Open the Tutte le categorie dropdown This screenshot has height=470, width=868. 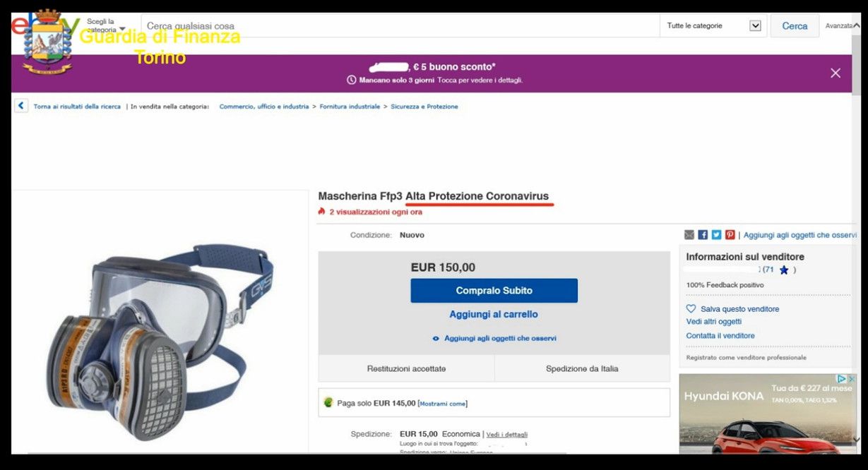tap(713, 26)
